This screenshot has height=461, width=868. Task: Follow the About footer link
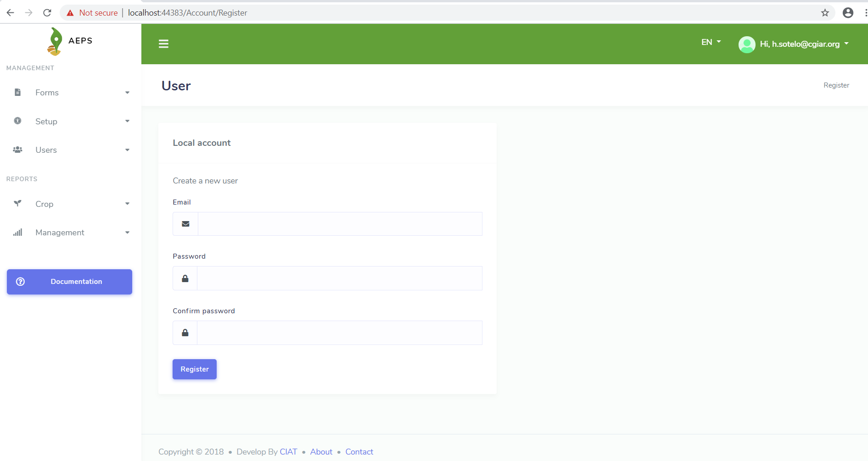pyautogui.click(x=321, y=452)
